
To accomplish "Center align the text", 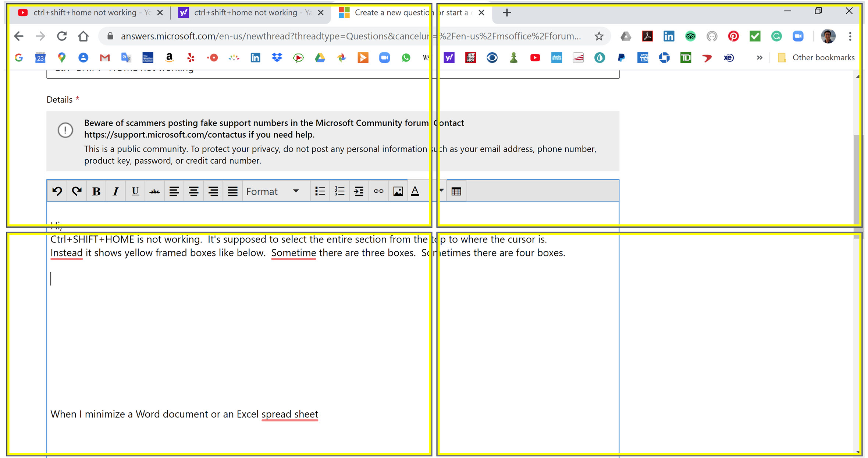I will click(x=193, y=191).
